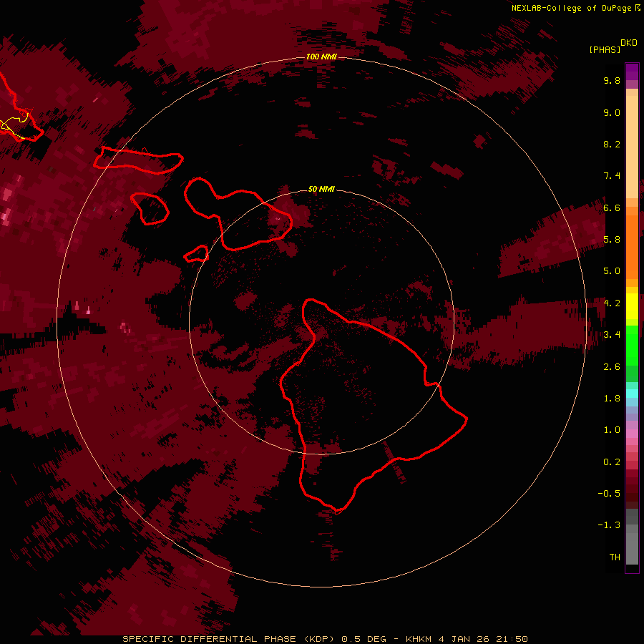Click the KHKM station identifier
This screenshot has width=644, height=644.
point(419,639)
